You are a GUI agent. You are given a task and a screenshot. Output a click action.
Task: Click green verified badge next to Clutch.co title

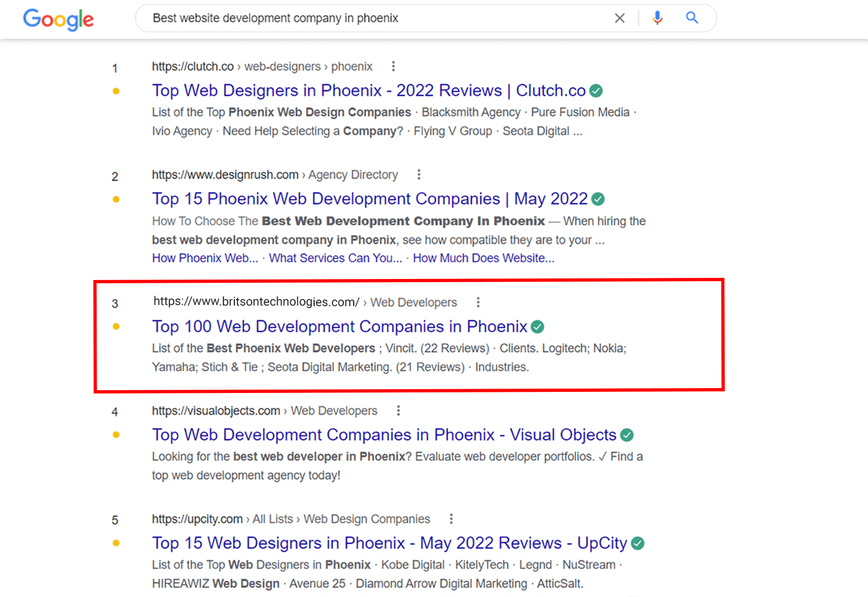tap(596, 91)
